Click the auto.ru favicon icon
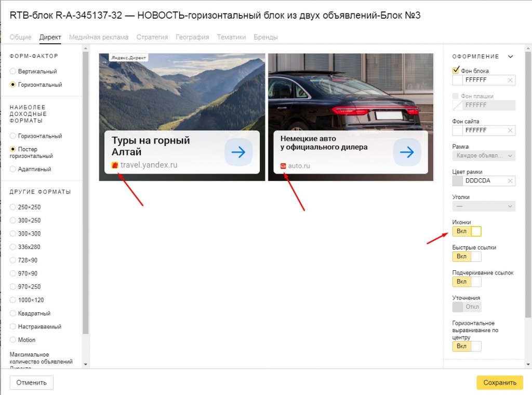 [283, 166]
